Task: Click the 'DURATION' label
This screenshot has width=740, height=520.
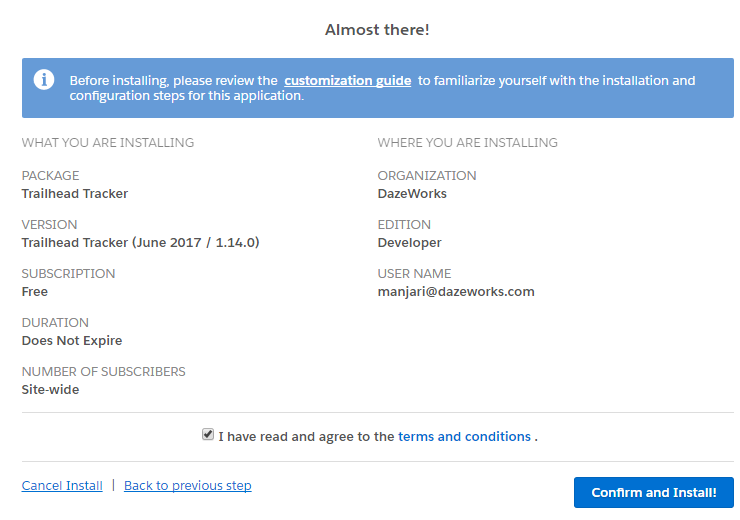Action: pyautogui.click(x=55, y=323)
